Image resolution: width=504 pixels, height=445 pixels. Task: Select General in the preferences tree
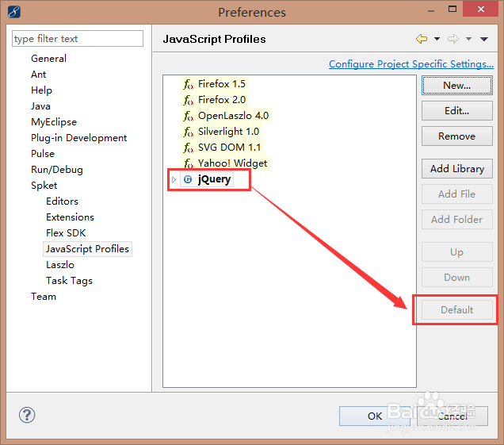coord(48,59)
